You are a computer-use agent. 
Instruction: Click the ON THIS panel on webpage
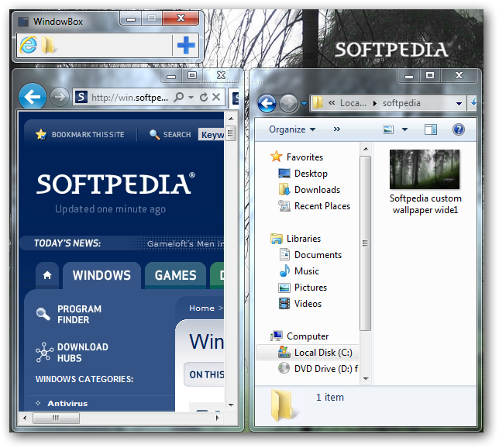(x=205, y=374)
